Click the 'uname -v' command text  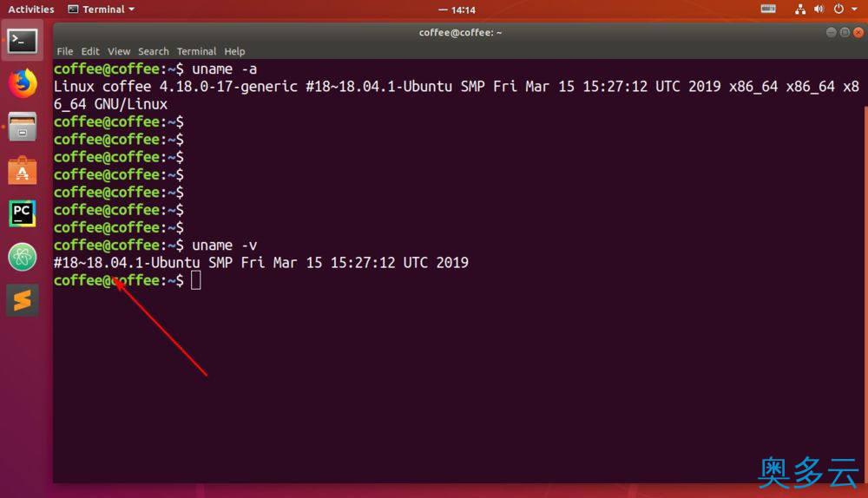tap(224, 246)
